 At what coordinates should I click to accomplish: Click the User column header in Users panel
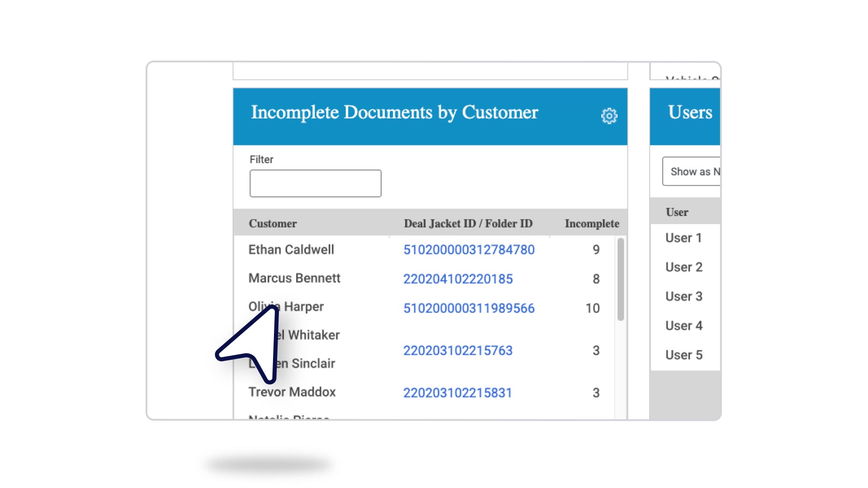coord(677,211)
